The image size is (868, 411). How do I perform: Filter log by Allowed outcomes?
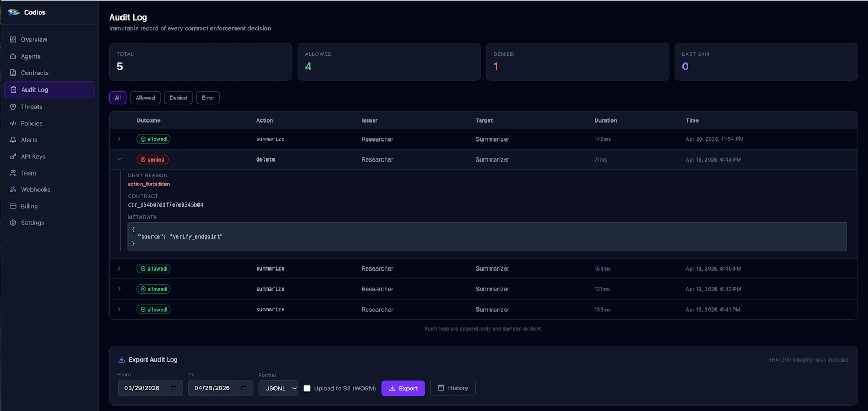coord(145,98)
